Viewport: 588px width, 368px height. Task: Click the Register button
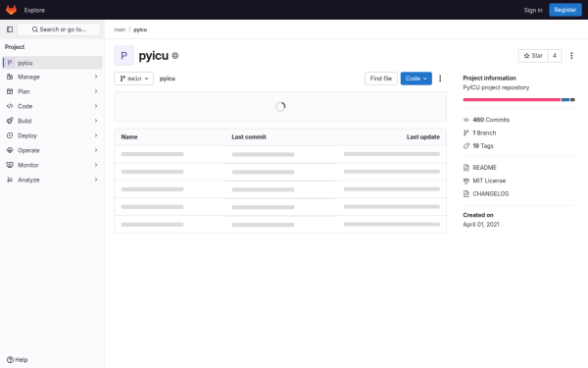565,10
